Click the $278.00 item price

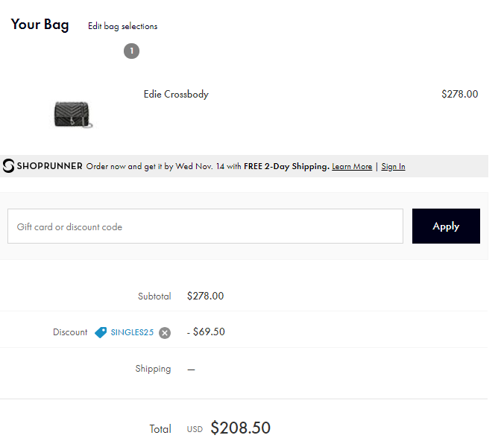(460, 94)
